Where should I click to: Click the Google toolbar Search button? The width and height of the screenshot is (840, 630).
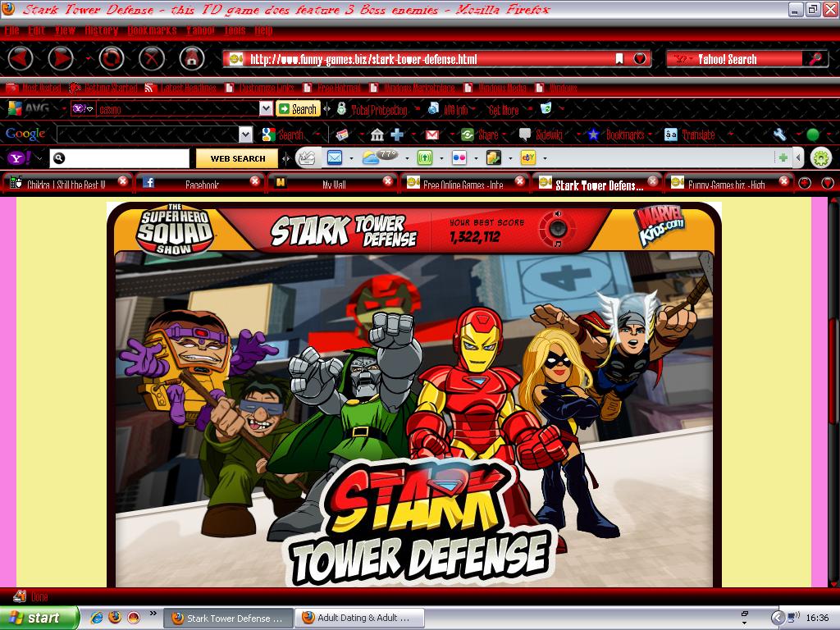(x=283, y=135)
